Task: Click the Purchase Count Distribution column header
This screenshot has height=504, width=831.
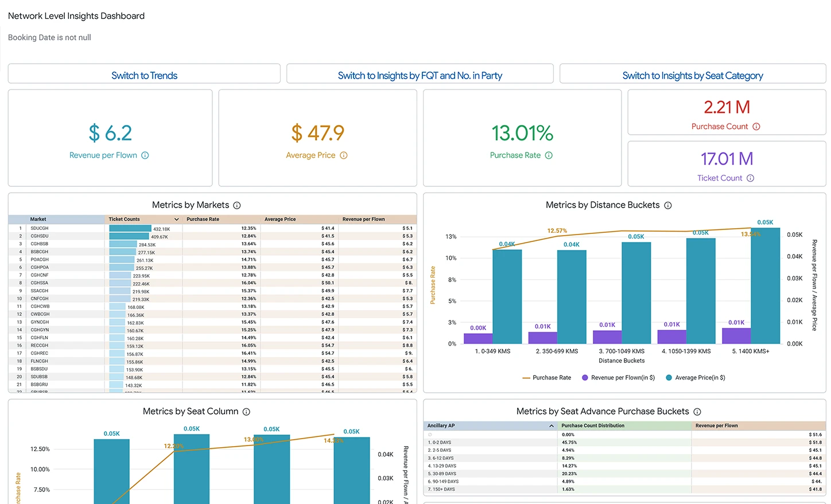Action: (593, 426)
